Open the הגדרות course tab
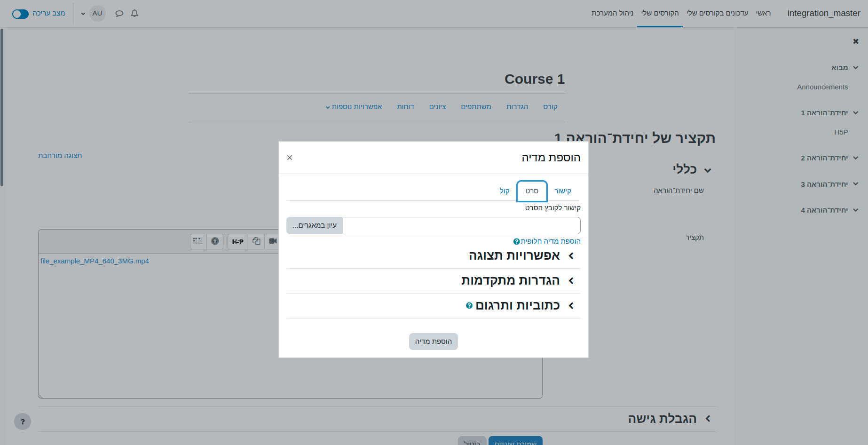This screenshot has width=868, height=445. pos(517,107)
